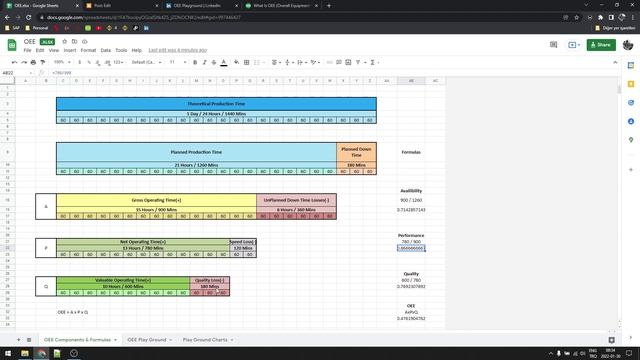The height and width of the screenshot is (360, 640).
Task: Click the redo arrow in the toolbar
Action: click(x=24, y=62)
